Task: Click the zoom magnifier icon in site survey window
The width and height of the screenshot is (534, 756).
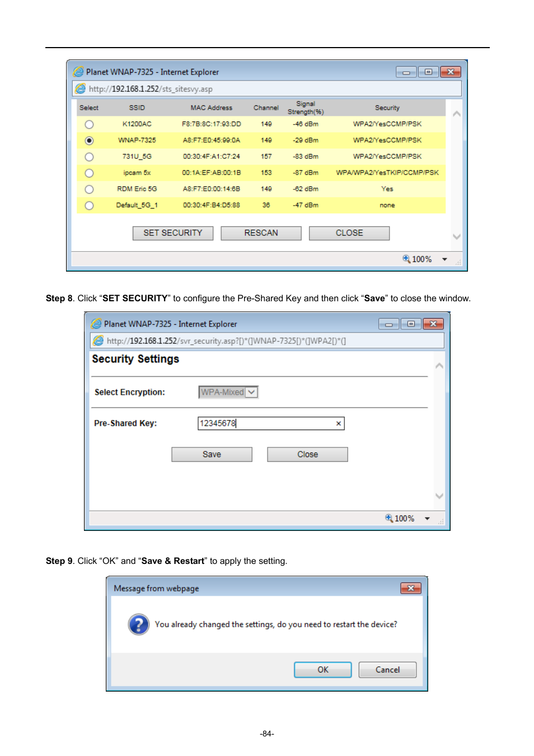Action: pos(406,259)
